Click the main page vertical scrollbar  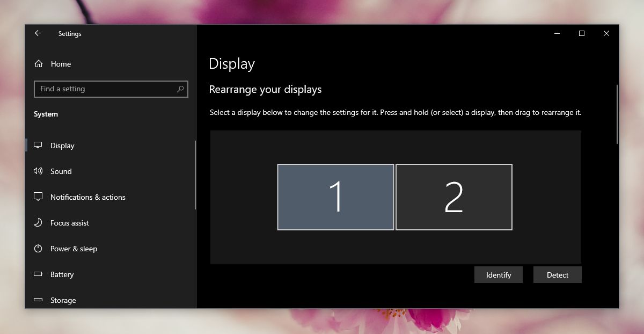click(617, 114)
